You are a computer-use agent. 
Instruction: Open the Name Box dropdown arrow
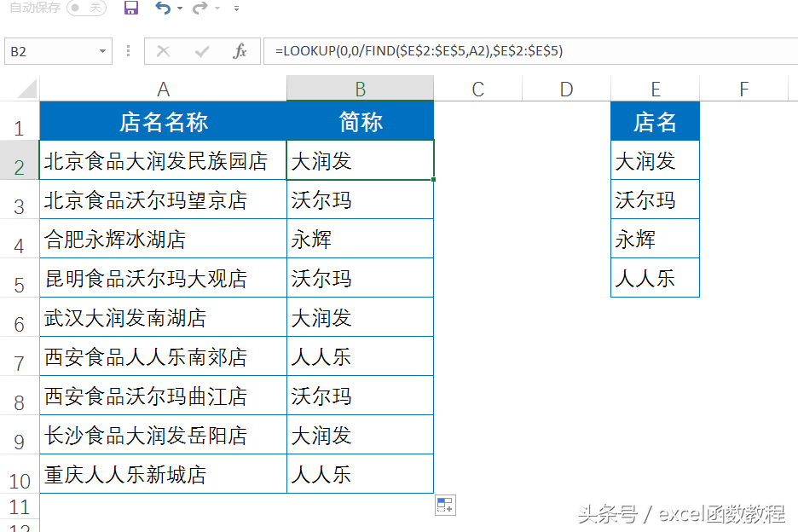pos(102,51)
